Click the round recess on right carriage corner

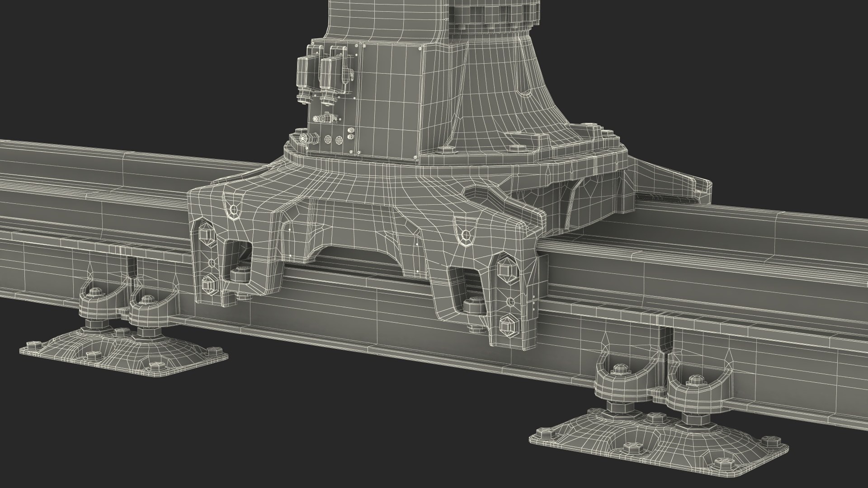[x=466, y=234]
